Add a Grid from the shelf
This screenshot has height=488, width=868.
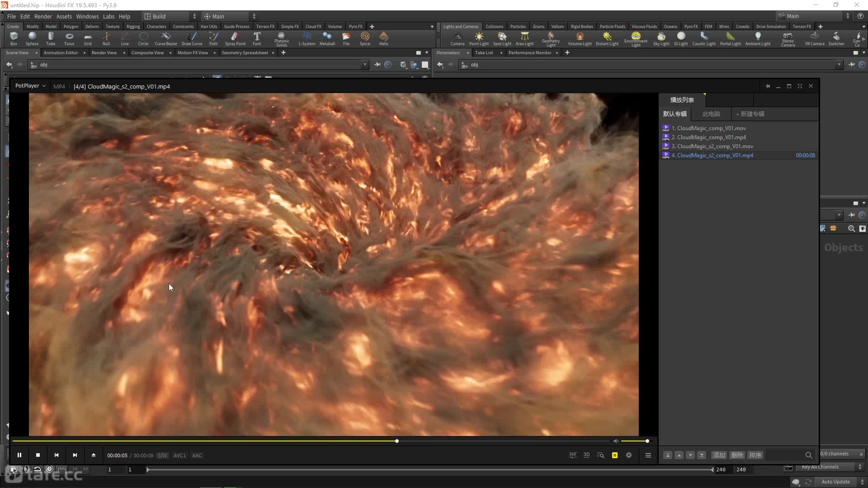[x=88, y=39]
